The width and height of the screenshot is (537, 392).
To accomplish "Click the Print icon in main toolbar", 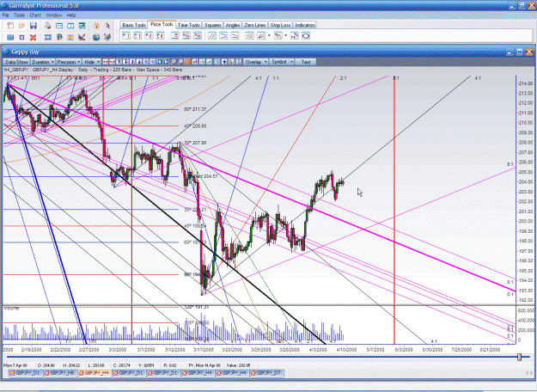I will coord(47,26).
